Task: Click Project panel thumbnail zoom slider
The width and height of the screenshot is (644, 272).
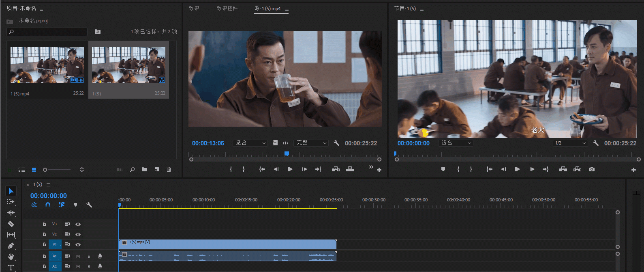Action: [x=57, y=170]
